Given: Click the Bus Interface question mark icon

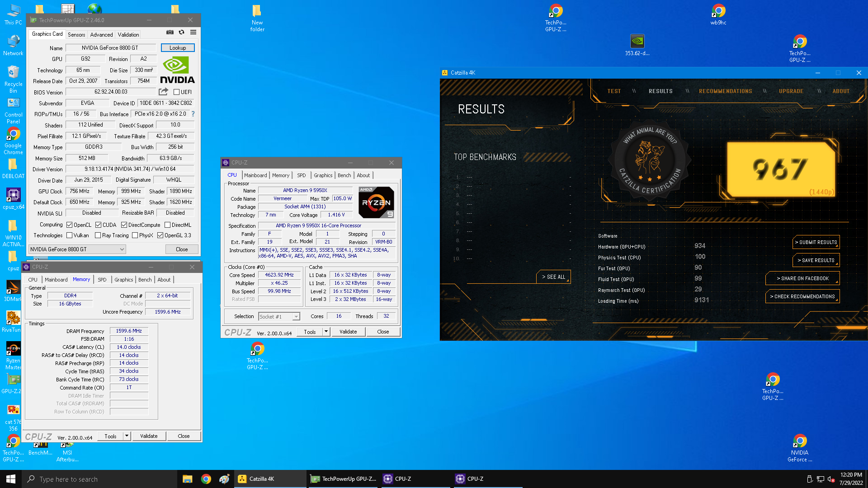Looking at the screenshot, I should 193,114.
